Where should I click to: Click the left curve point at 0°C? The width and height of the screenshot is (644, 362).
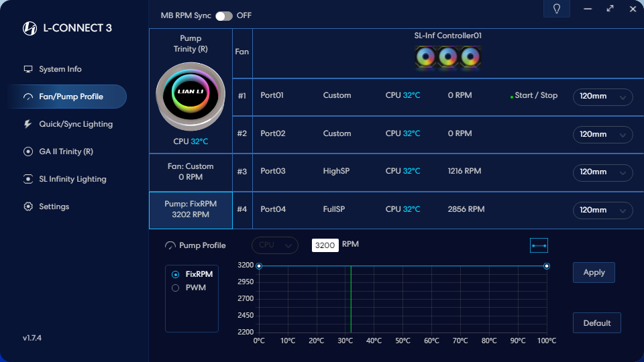(259, 266)
